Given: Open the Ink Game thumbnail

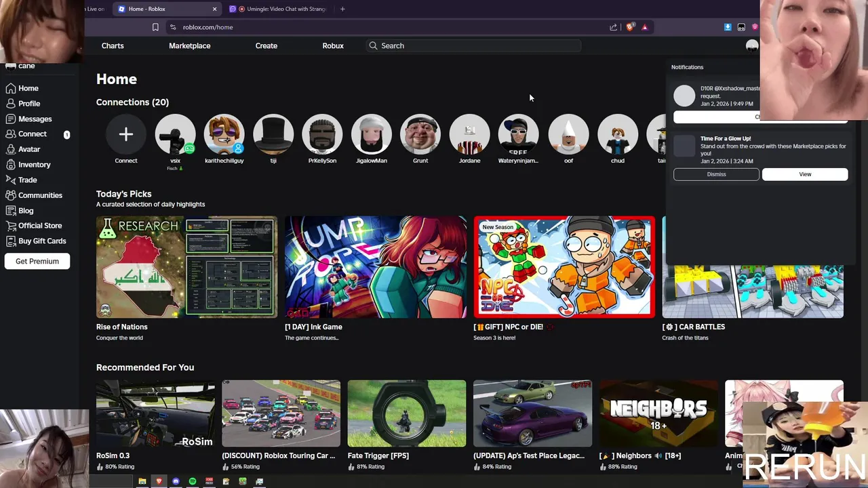Looking at the screenshot, I should pos(376,267).
